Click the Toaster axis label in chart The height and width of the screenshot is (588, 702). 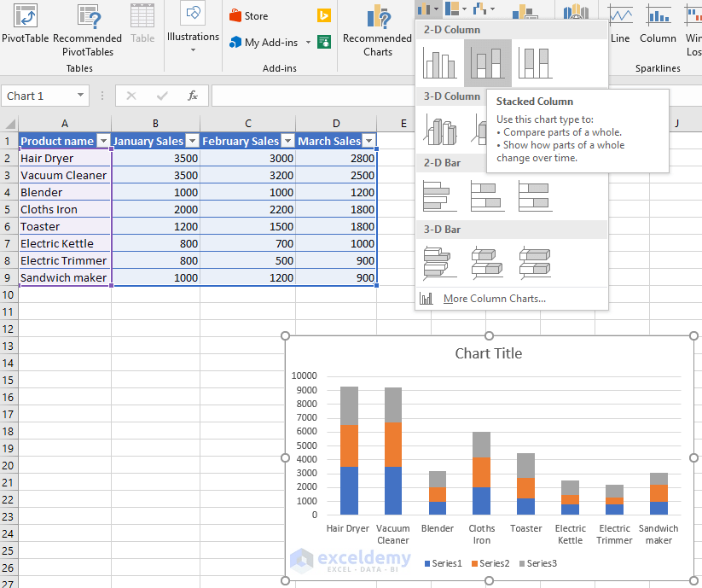(x=525, y=528)
